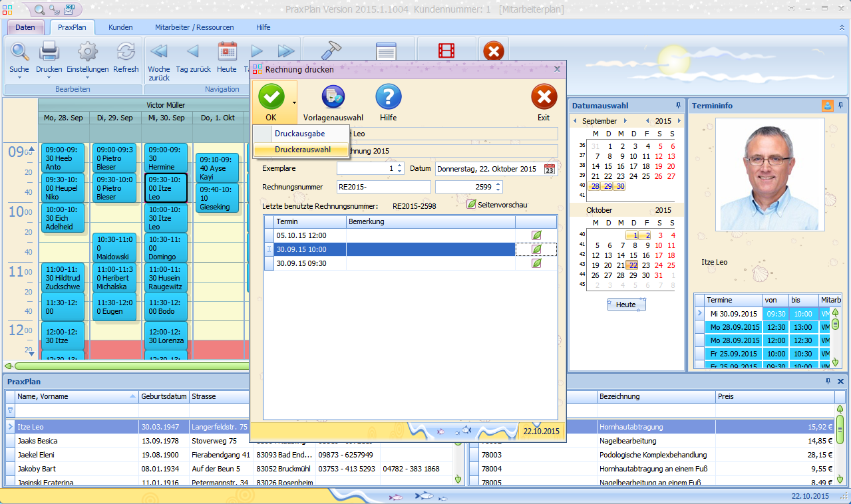Open Vorlagenauswahl in the print dialog

point(333,98)
